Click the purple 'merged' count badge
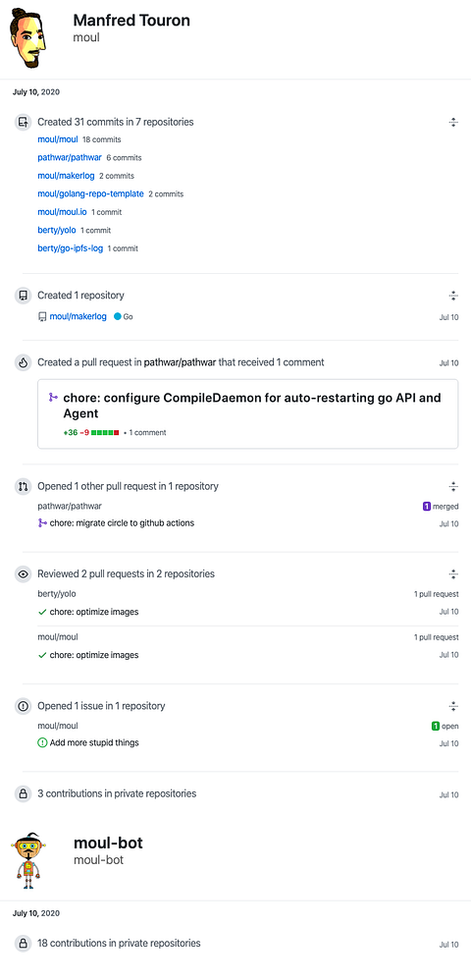The height and width of the screenshot is (980, 471). (427, 507)
